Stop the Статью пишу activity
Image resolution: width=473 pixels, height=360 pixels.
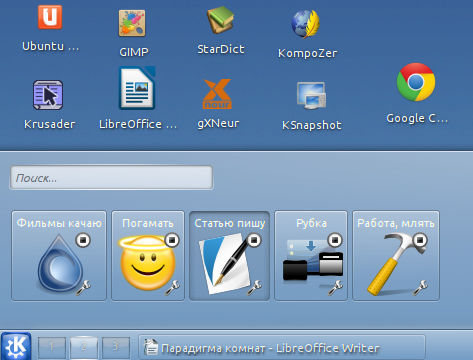click(254, 240)
